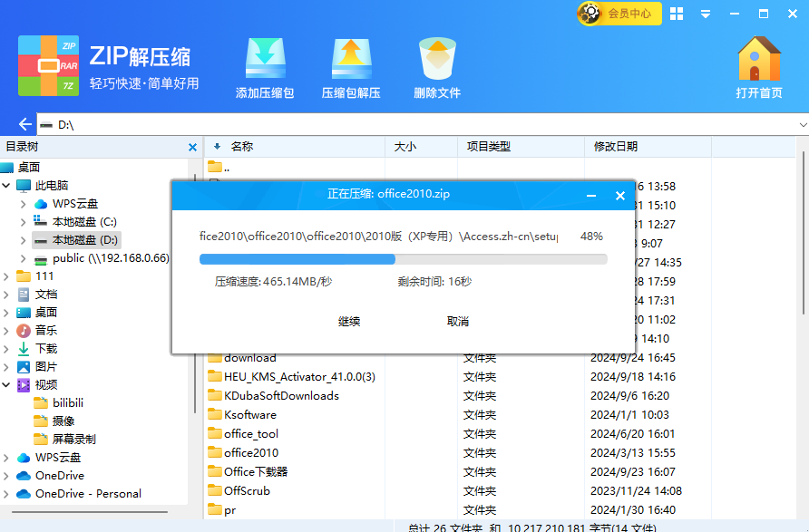Collapse the 视频 folder in tree
The height and width of the screenshot is (532, 809).
(x=7, y=385)
